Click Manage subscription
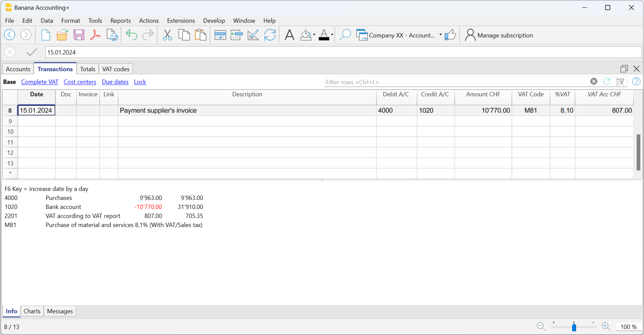Image resolution: width=644 pixels, height=335 pixels. tap(499, 35)
